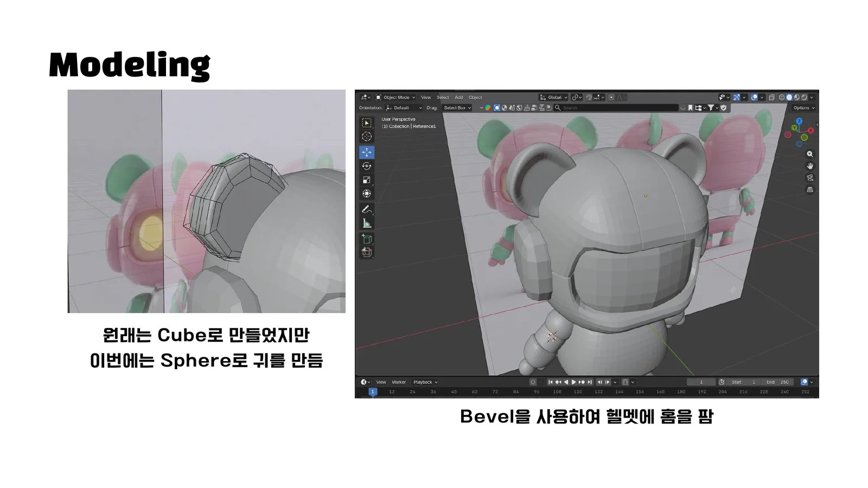Open the Add menu

(x=459, y=98)
